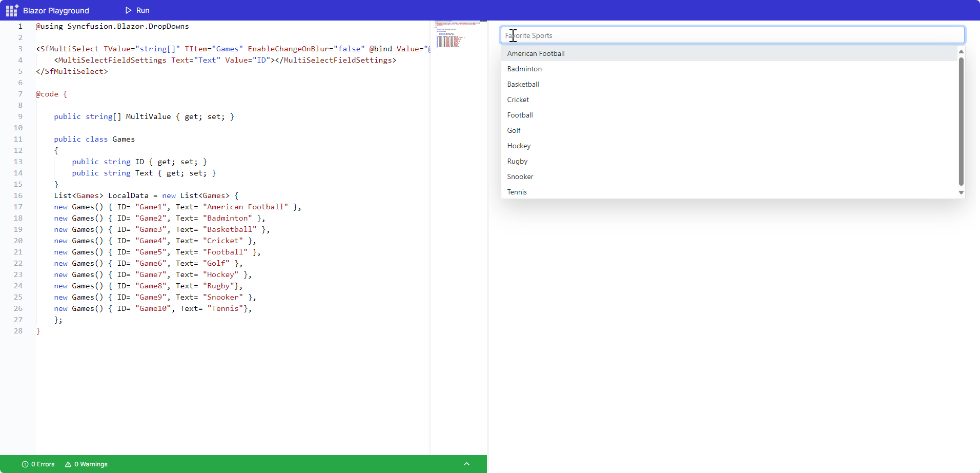980x473 pixels.
Task: Click the 0 Warnings status text
Action: [x=91, y=464]
